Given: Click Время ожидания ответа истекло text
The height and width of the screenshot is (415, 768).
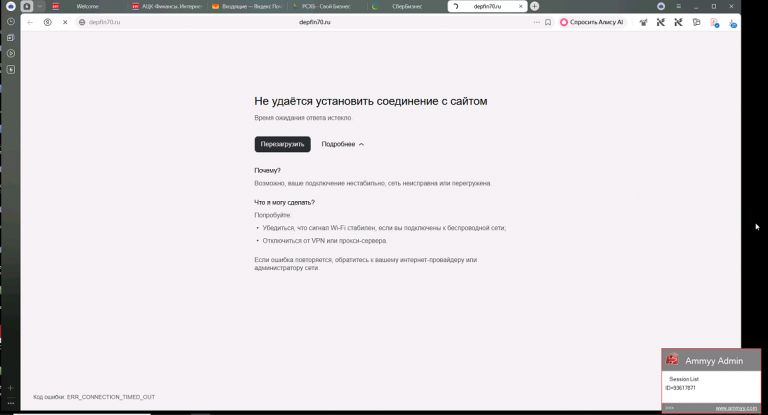Looking at the screenshot, I should (x=303, y=118).
